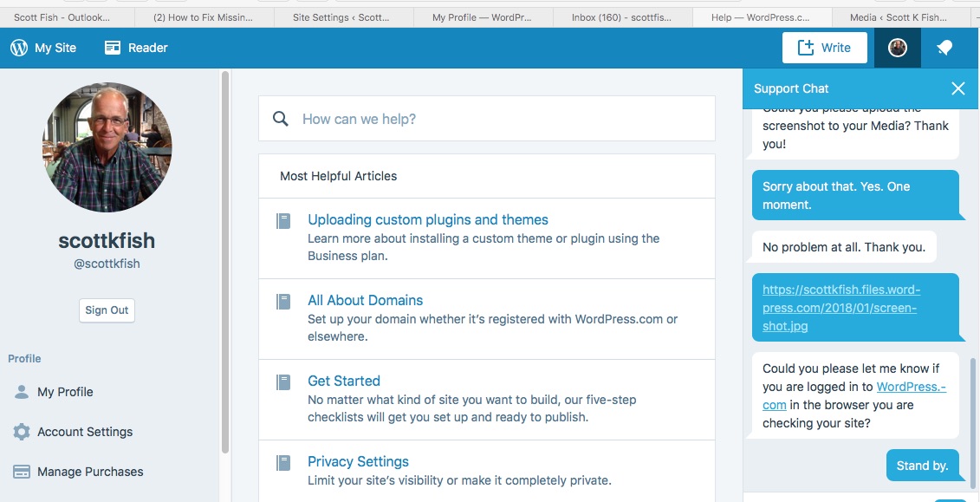Click the magnifying glass search icon

[281, 119]
